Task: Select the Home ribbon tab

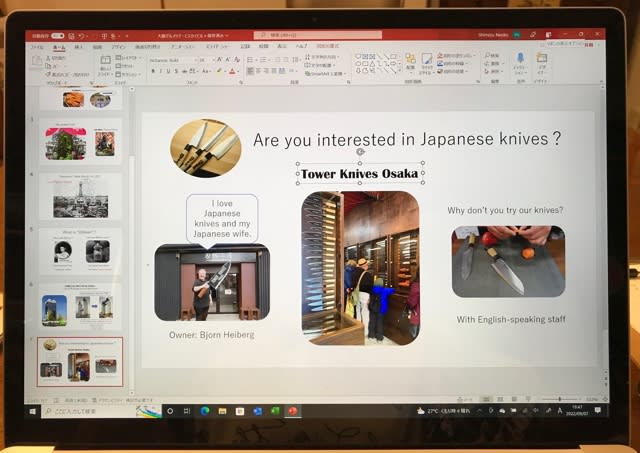Action: [59, 47]
